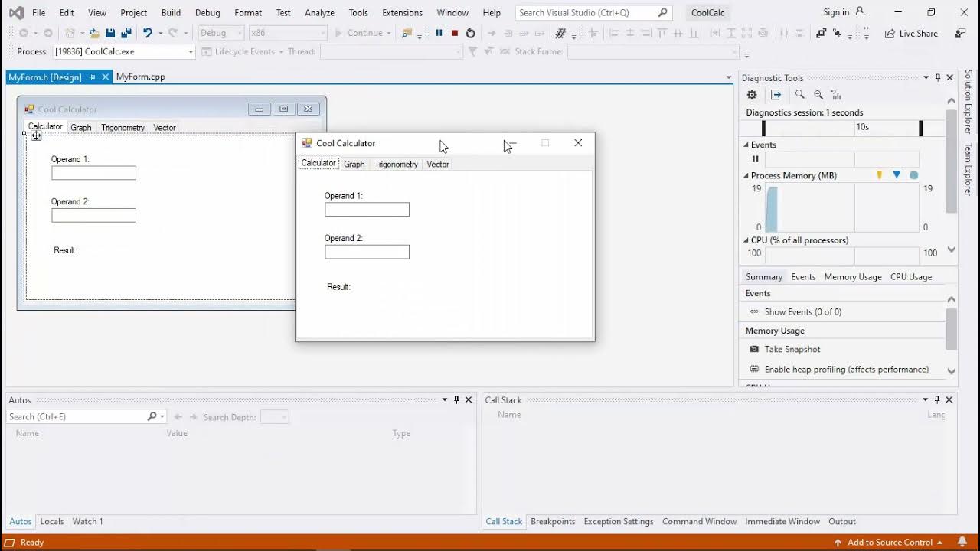
Task: Open the Continue button dropdown arrow
Action: [x=389, y=33]
